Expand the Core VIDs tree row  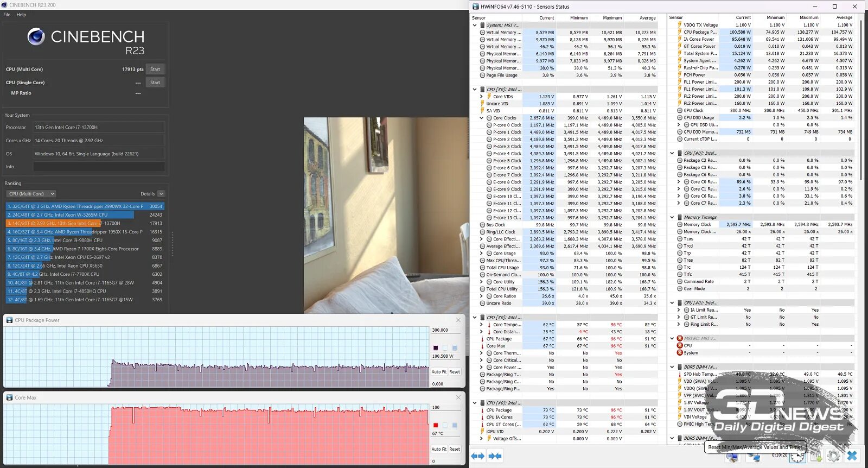(x=481, y=97)
